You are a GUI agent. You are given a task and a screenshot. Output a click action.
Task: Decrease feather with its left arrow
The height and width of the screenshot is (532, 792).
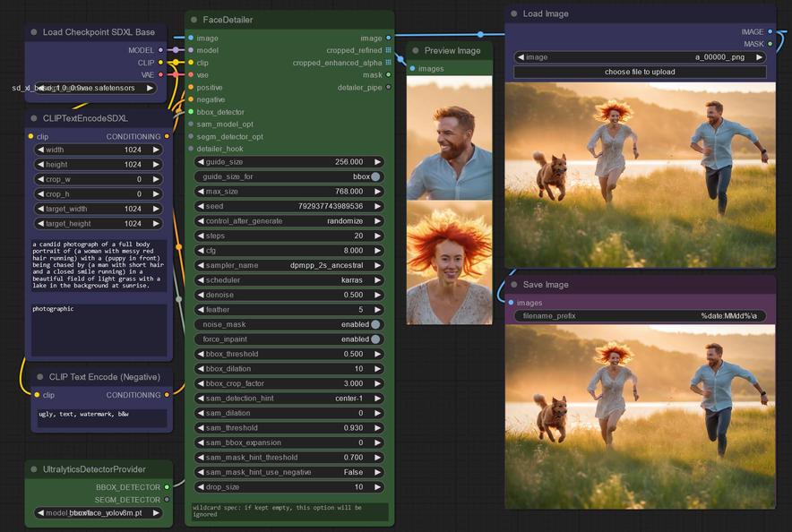click(x=201, y=309)
